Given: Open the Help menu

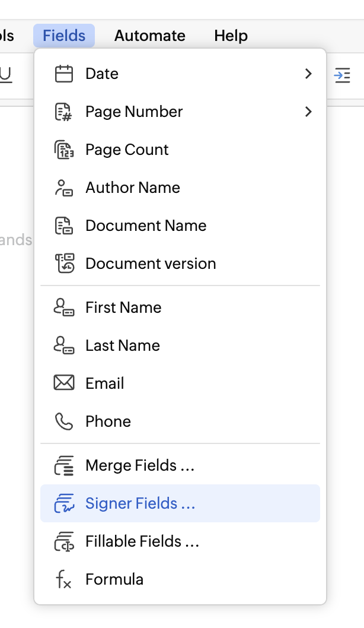Looking at the screenshot, I should (x=231, y=36).
